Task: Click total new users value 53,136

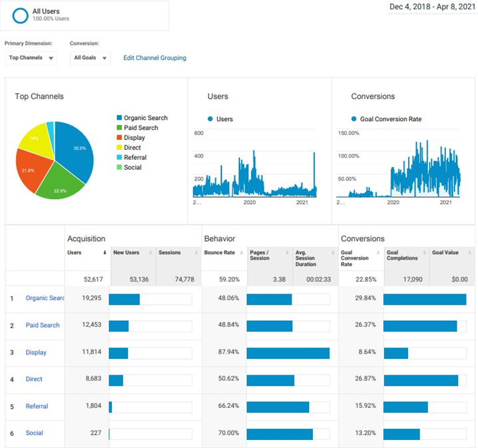Action: click(x=139, y=279)
